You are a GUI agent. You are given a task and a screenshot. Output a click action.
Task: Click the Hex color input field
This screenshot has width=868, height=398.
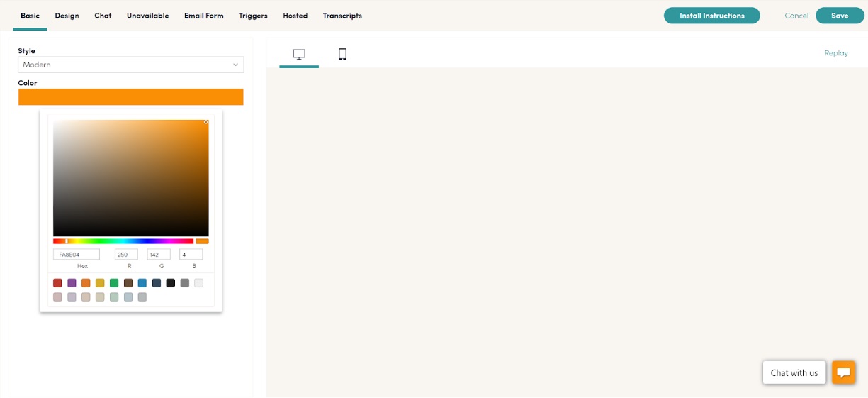(x=77, y=254)
